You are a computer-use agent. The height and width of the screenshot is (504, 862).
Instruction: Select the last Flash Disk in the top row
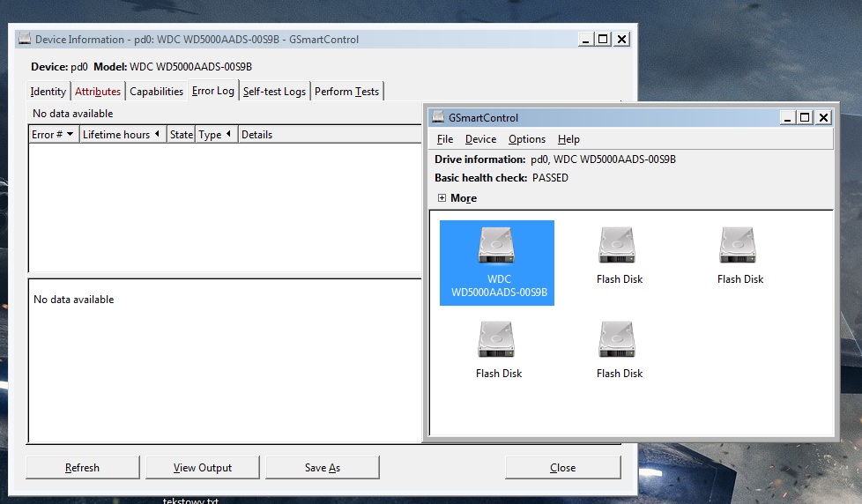coord(739,256)
